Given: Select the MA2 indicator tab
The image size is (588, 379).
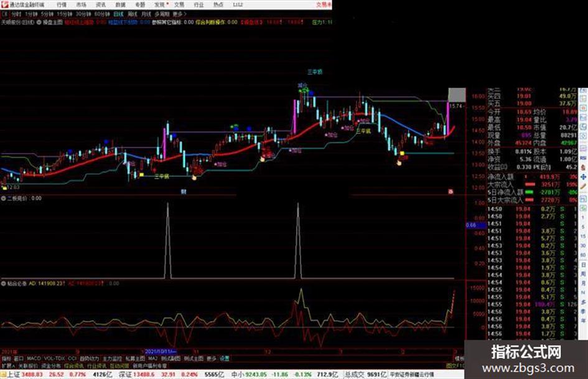Looking at the screenshot, I should pyautogui.click(x=152, y=358).
